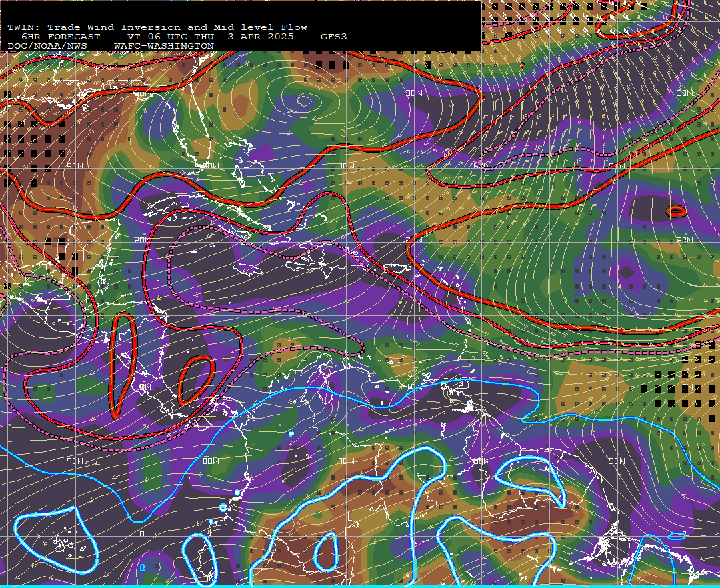
Task: Click the 50W label near the Amazon mouth
Action: click(617, 461)
